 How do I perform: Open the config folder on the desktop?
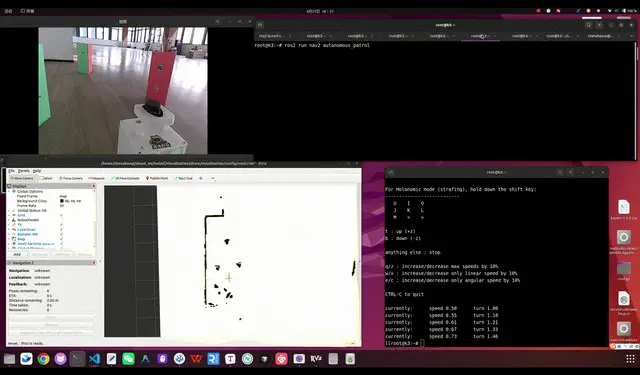pyautogui.click(x=624, y=271)
